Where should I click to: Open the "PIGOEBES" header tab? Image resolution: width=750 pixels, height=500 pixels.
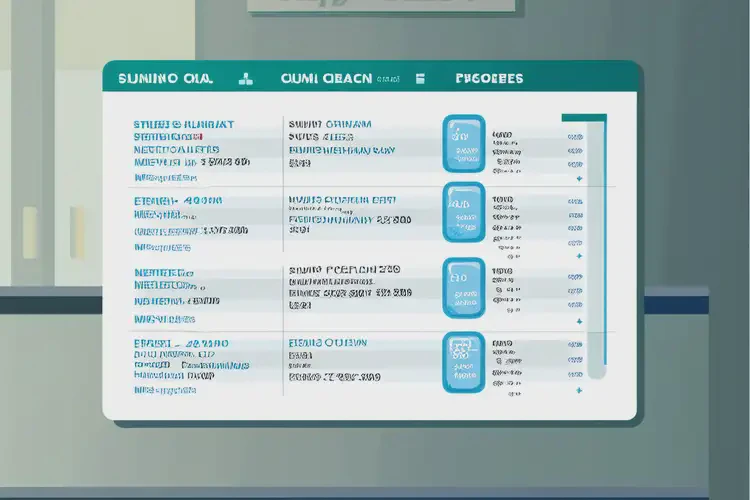(489, 78)
